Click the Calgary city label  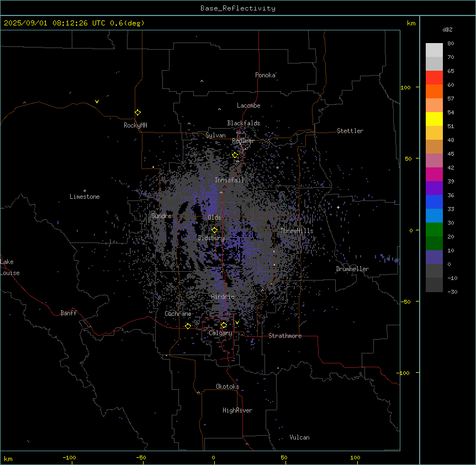(x=220, y=333)
